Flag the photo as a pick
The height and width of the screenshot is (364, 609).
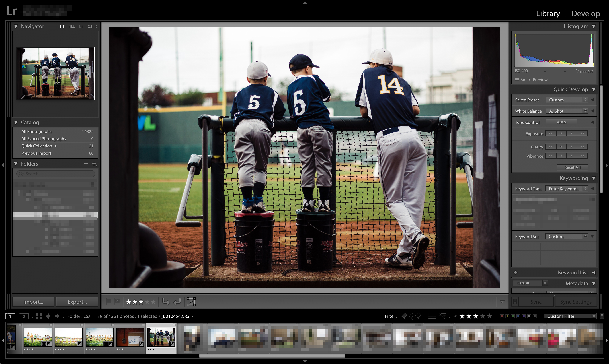click(x=109, y=301)
